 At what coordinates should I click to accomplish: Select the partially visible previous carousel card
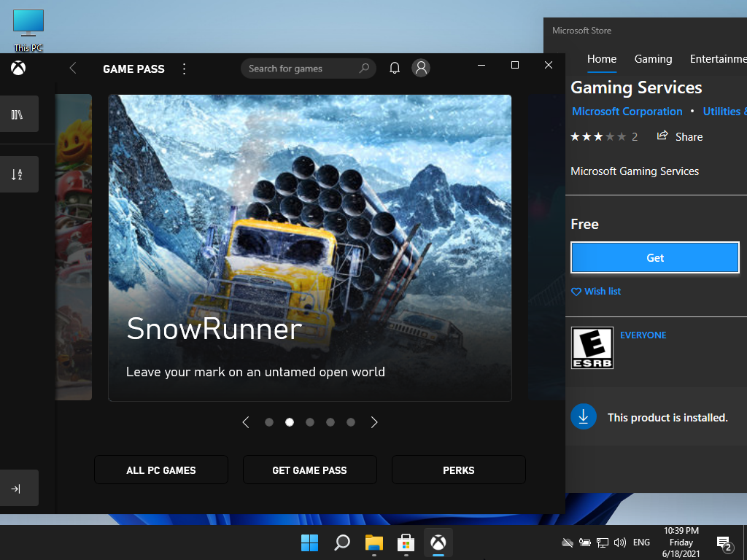pos(74,247)
